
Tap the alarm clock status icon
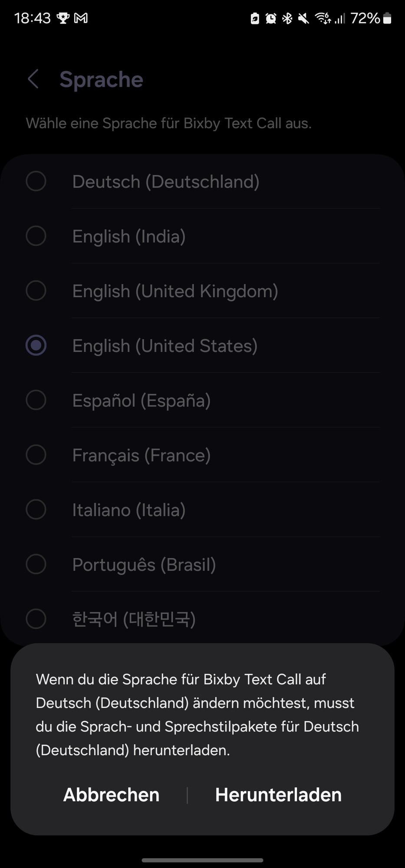click(271, 18)
